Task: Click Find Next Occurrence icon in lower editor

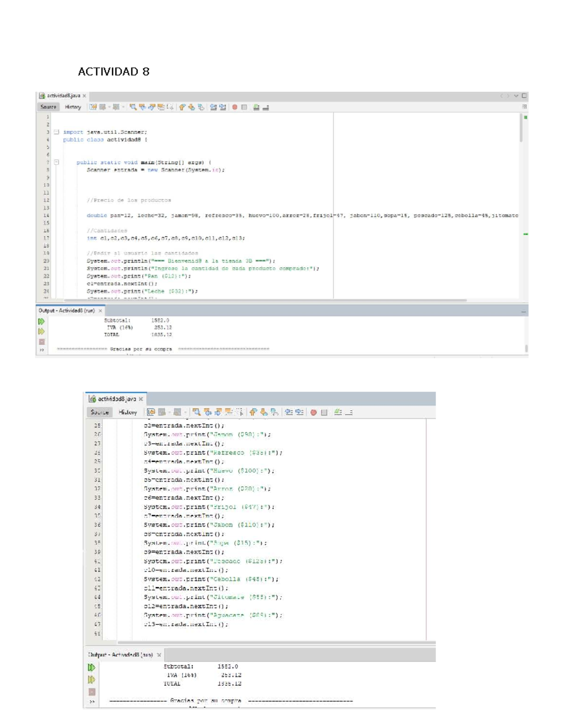Action: 218,412
